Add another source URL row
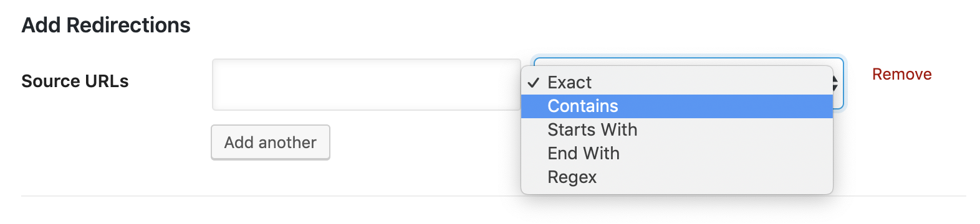 point(271,142)
